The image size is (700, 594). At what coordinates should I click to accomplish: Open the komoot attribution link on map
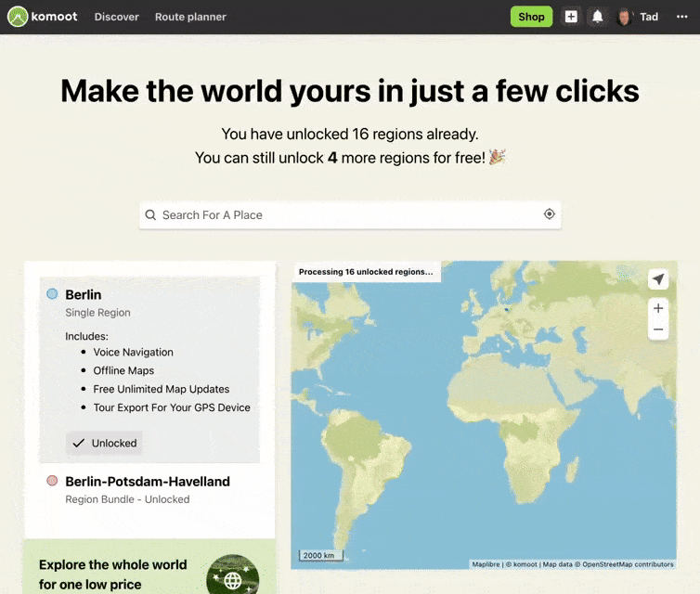click(522, 564)
